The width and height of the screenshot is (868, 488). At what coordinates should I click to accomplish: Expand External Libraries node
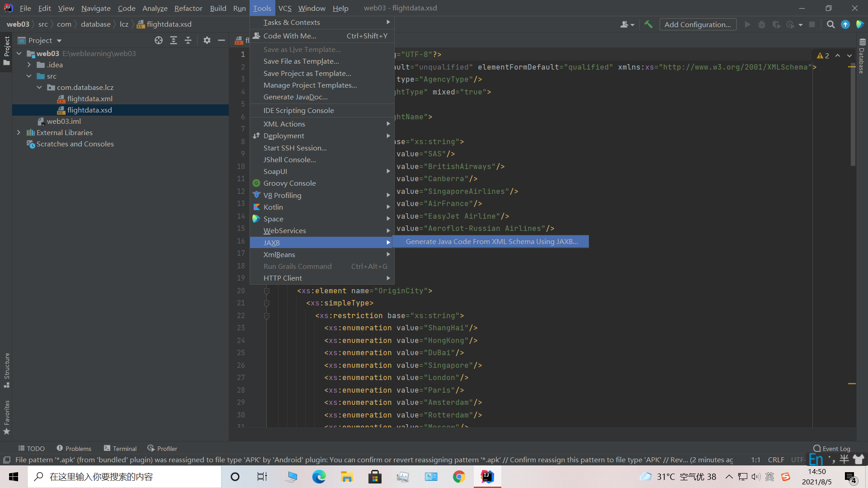[x=19, y=133]
